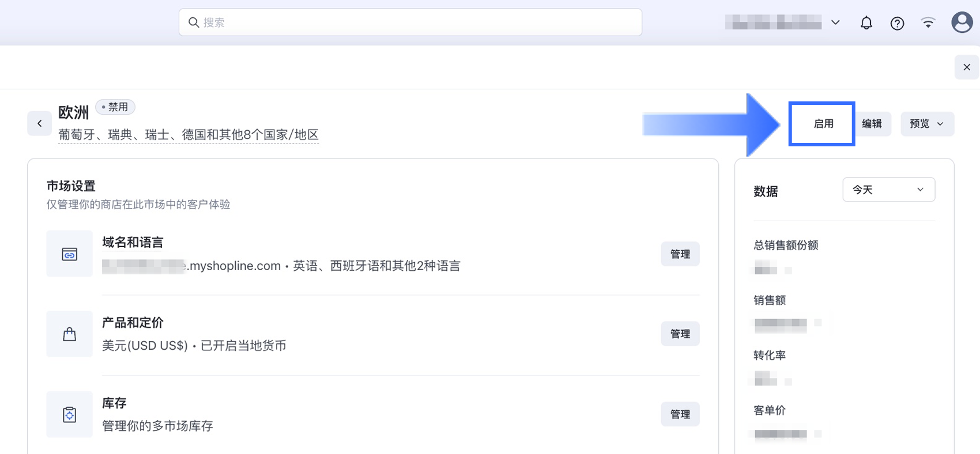Click the notification bell icon
The image size is (980, 454).
(x=866, y=23)
